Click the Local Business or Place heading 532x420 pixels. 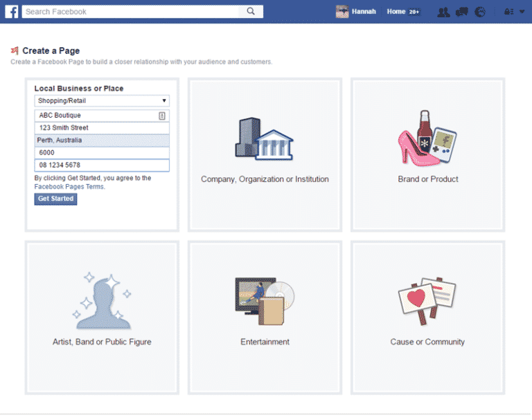tap(79, 89)
